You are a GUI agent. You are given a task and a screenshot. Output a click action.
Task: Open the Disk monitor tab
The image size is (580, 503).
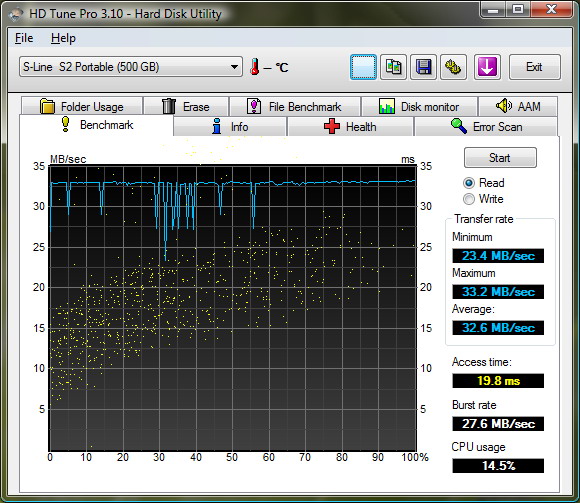[419, 107]
